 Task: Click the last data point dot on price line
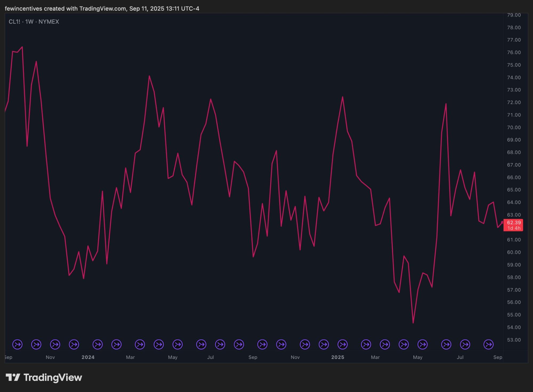point(502,222)
